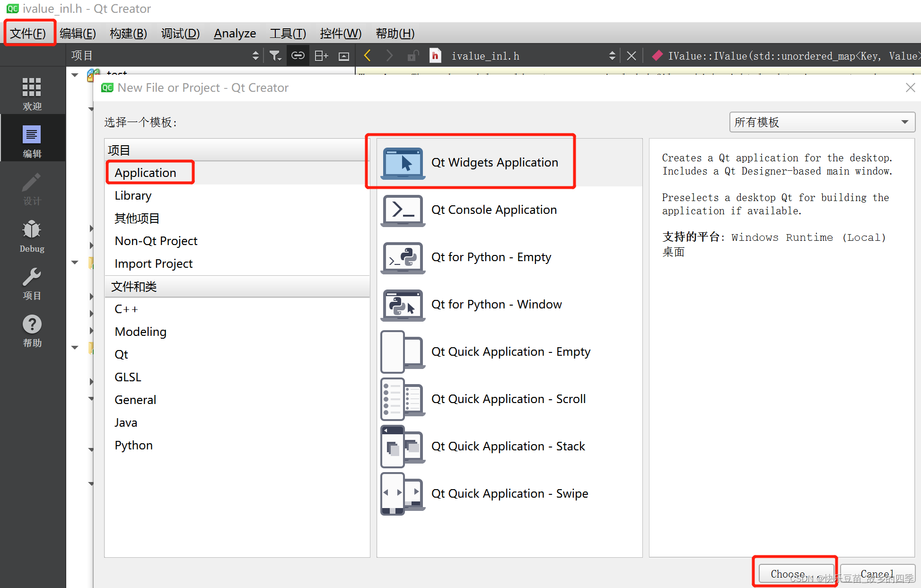Click the file lock icon
921x588 pixels.
[x=412, y=56]
